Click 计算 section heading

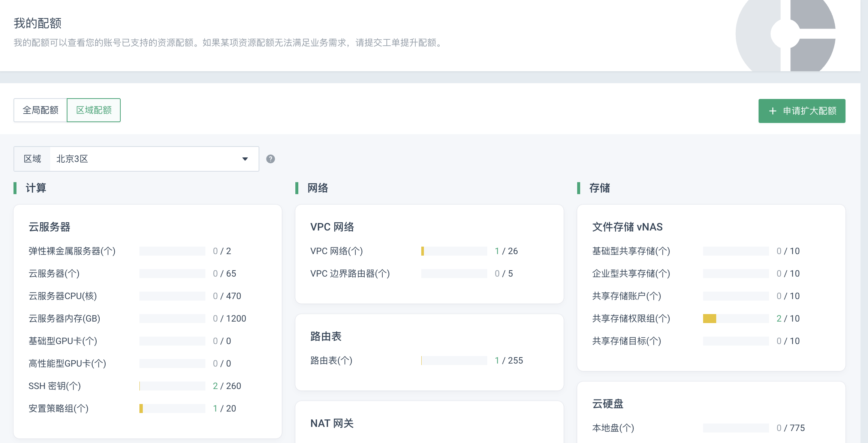point(36,188)
